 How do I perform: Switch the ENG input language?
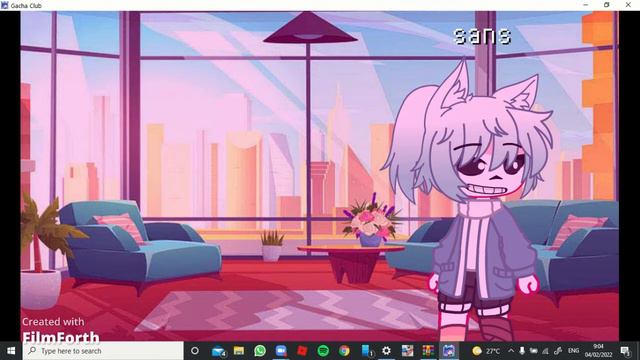[573, 351]
